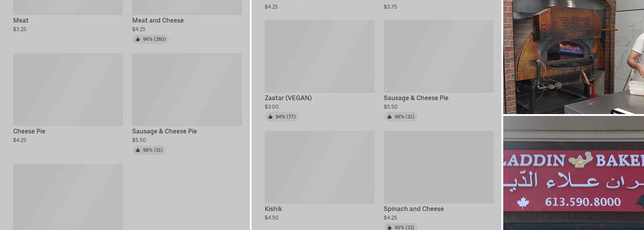Select the Meat and Cheese item title

click(158, 20)
